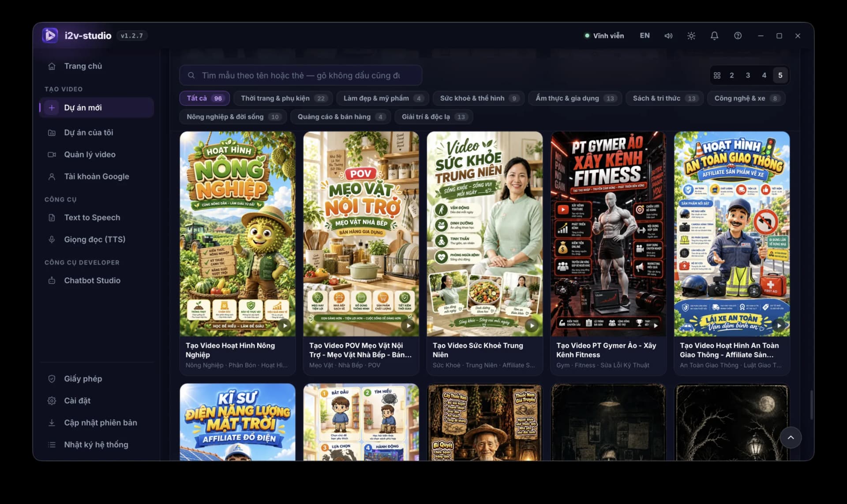Click the list icon for Nhật ký hệ thống
847x504 pixels.
(x=52, y=444)
